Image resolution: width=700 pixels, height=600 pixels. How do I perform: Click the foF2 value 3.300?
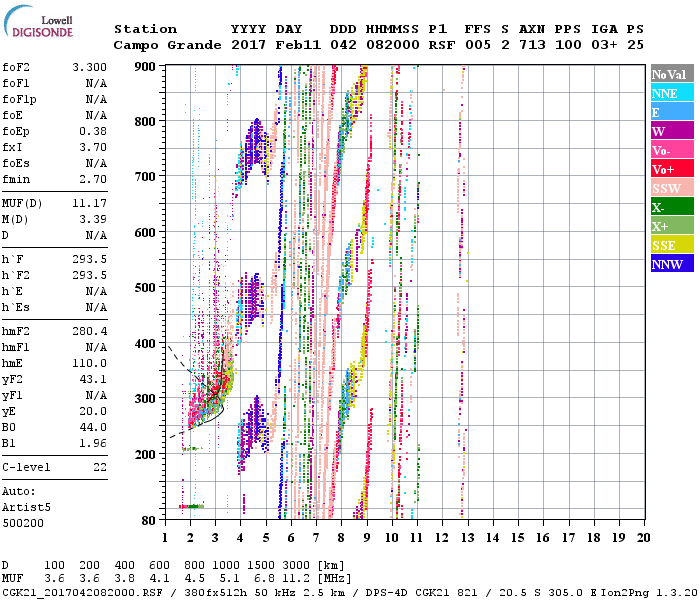tap(89, 67)
